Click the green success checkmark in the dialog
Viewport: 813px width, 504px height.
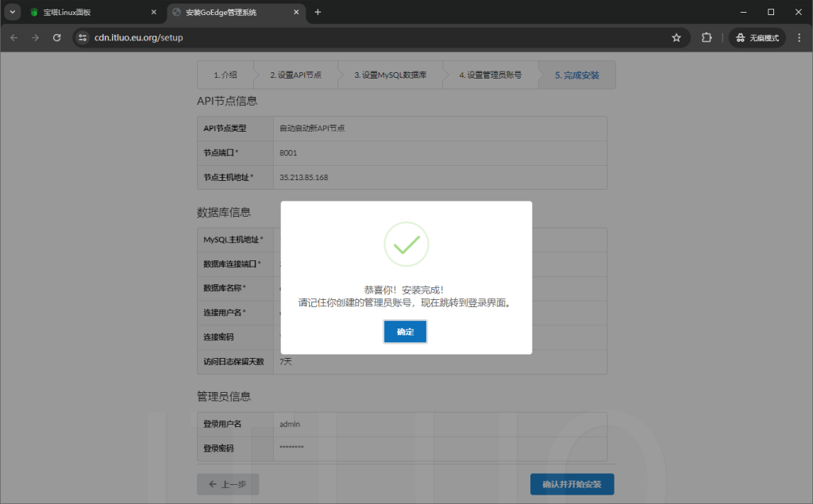coord(406,244)
